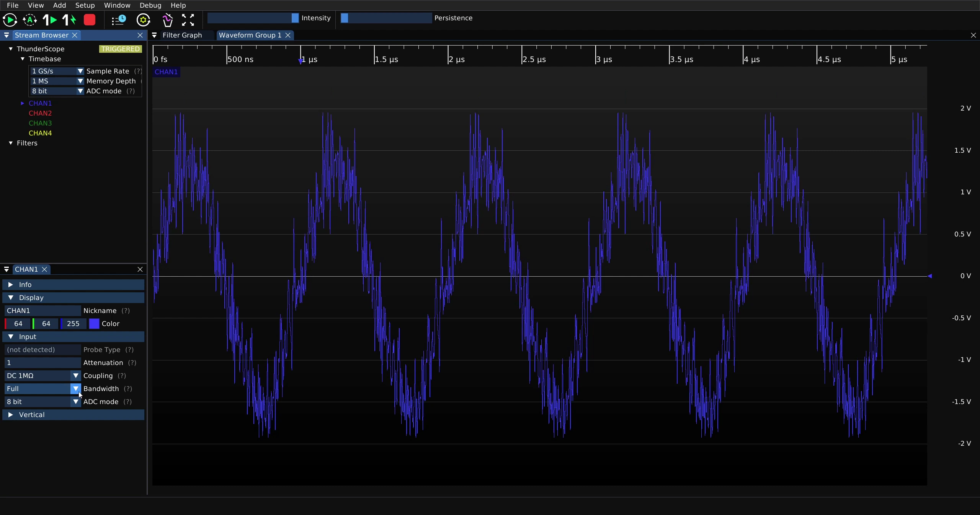This screenshot has height=515, width=980.
Task: Open the Coupling dropdown showing DC 1MΩ
Action: pyautogui.click(x=42, y=376)
